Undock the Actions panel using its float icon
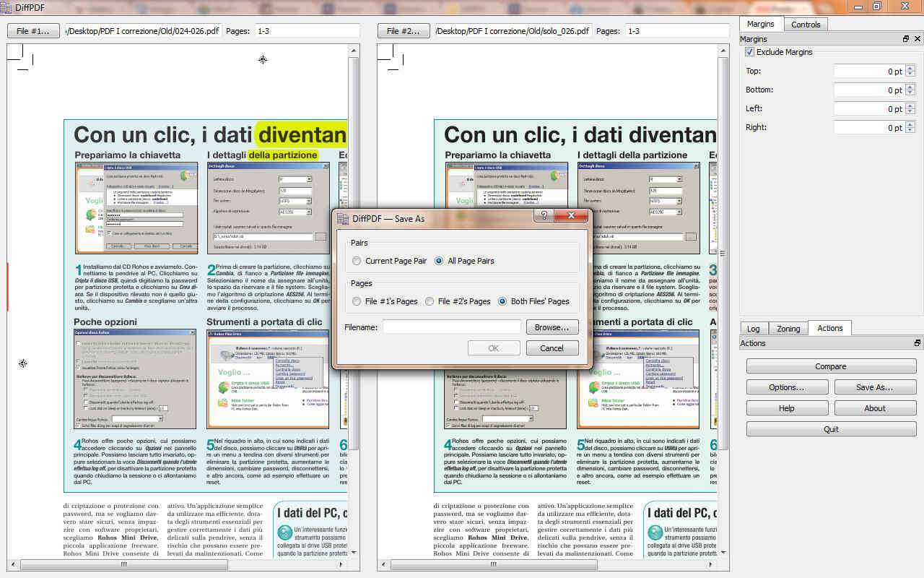The width and height of the screenshot is (924, 578). [918, 343]
